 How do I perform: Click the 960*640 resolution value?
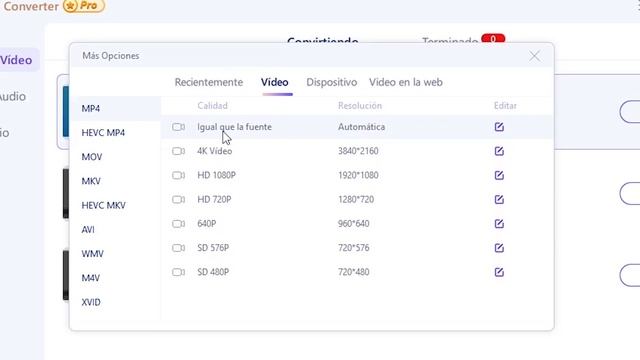[353, 224]
